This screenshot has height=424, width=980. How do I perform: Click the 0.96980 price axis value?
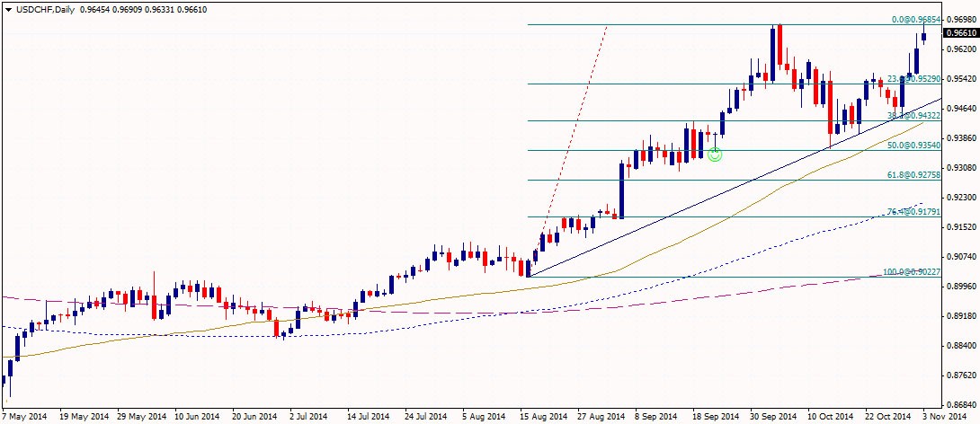coord(961,19)
